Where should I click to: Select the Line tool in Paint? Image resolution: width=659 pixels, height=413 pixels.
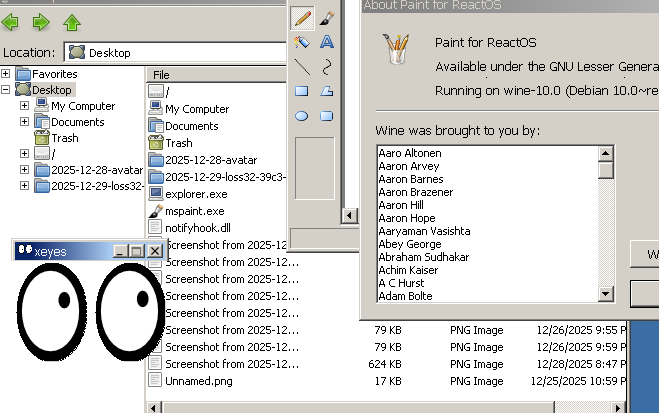click(x=302, y=67)
